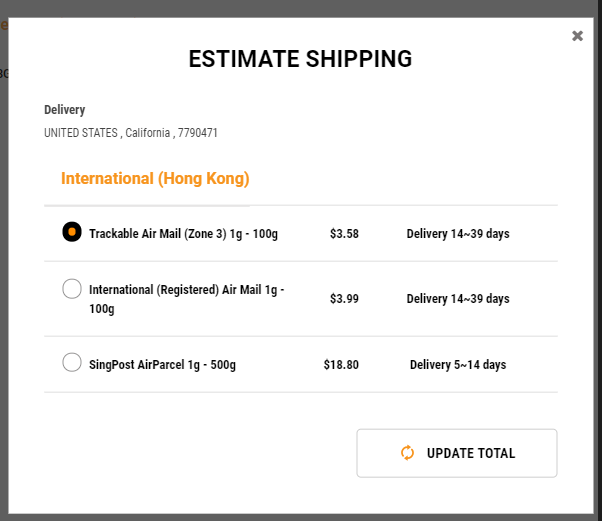Click the Update Total button
Viewport: 602px width, 521px height.
(x=457, y=453)
